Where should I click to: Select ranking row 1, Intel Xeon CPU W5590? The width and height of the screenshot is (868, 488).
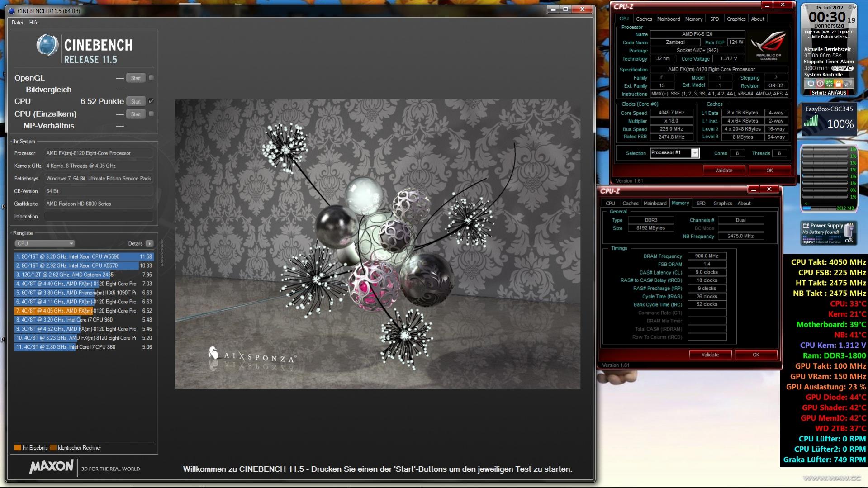pyautogui.click(x=84, y=256)
